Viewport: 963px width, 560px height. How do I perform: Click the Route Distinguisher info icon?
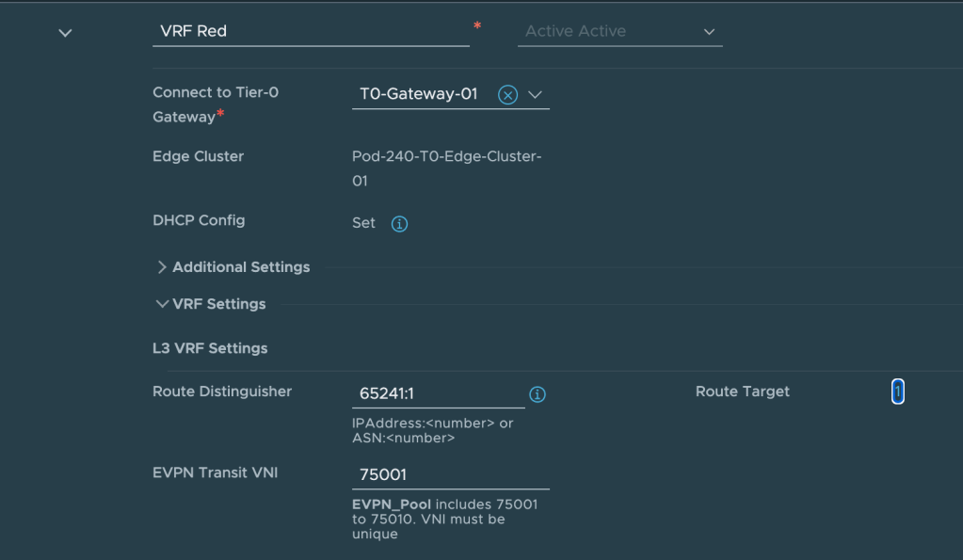pyautogui.click(x=538, y=394)
